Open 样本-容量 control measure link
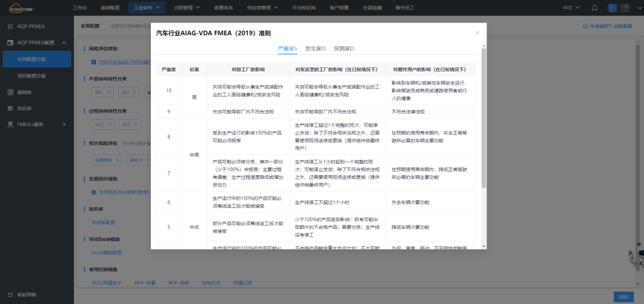The height and width of the screenshot is (304, 644). [x=145, y=283]
